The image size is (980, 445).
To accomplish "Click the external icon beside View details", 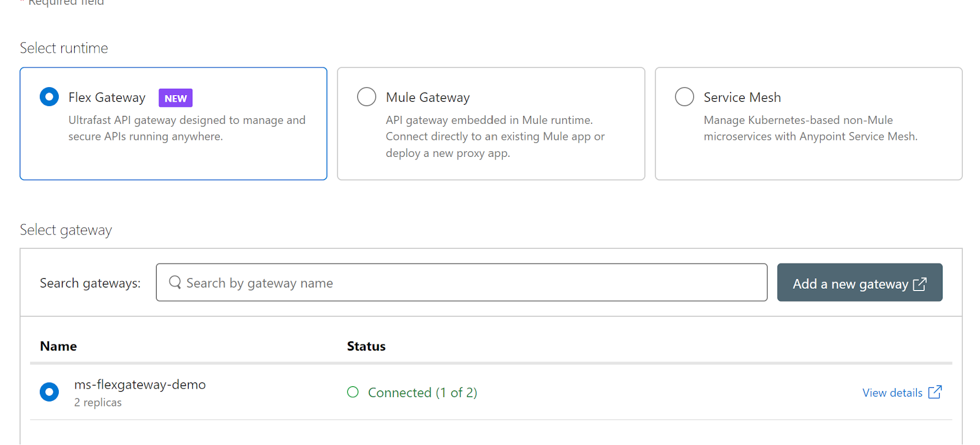I will tap(935, 392).
